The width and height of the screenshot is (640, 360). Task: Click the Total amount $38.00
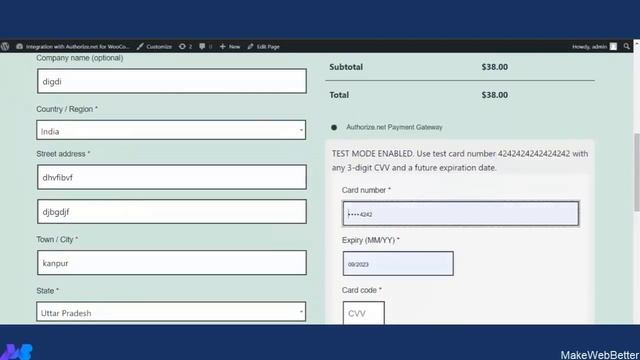(495, 95)
